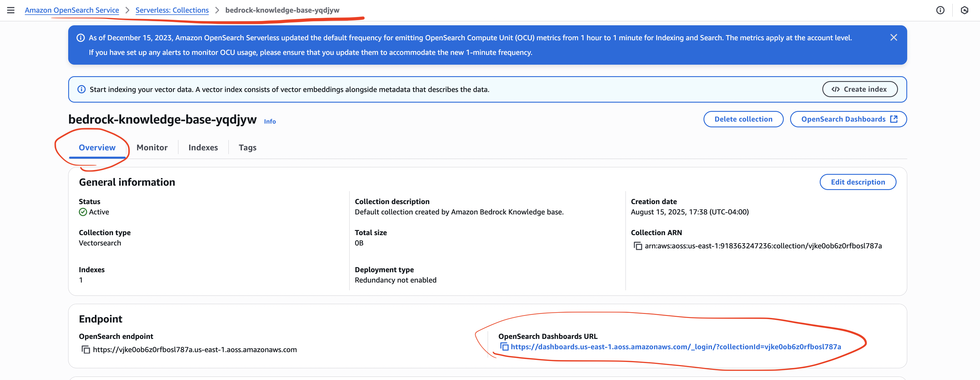Go to Amazon OpenSearch Service breadcrumb
The height and width of the screenshot is (380, 980).
(x=72, y=10)
